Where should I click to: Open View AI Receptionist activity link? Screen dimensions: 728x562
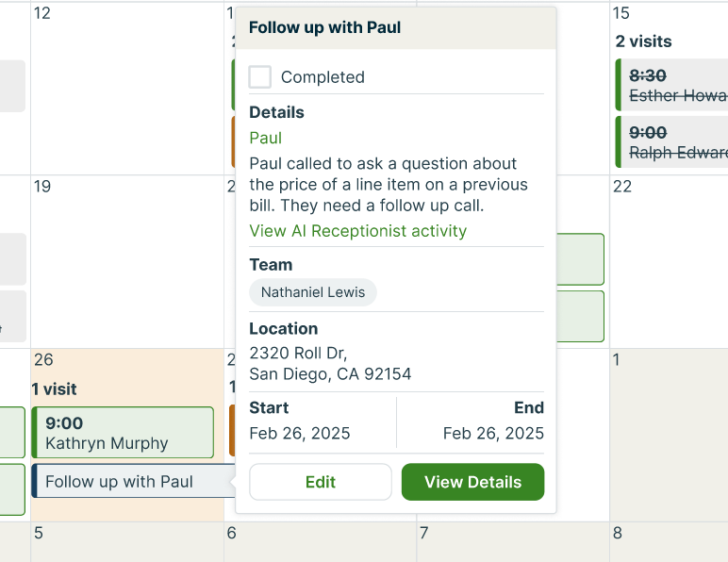(357, 231)
